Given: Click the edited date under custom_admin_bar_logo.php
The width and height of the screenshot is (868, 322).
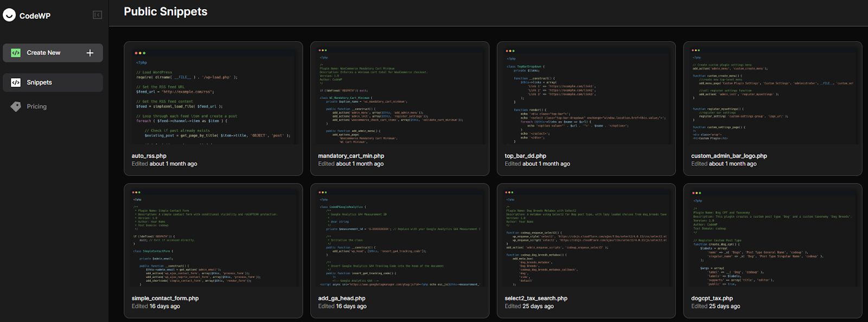Looking at the screenshot, I should coord(724,163).
